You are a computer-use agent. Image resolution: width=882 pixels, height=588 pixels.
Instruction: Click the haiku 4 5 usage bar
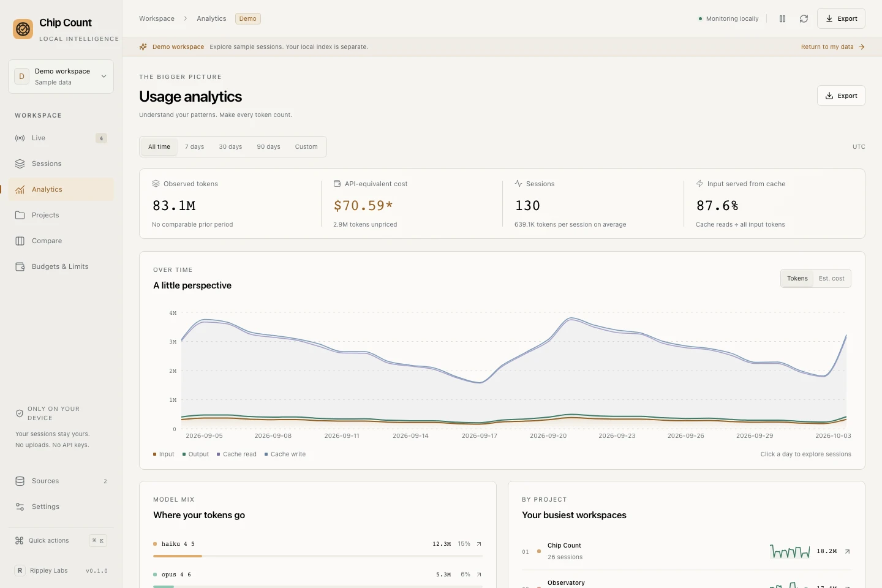click(x=318, y=556)
